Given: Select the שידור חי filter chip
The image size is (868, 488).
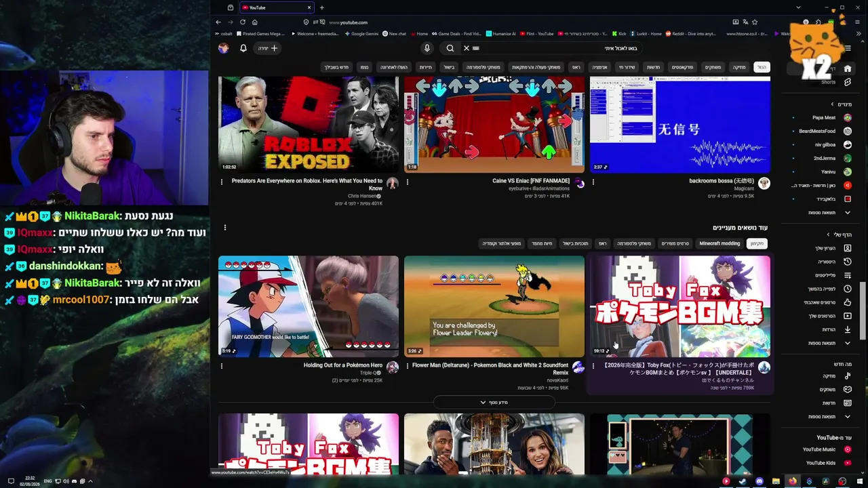Looking at the screenshot, I should click(627, 67).
